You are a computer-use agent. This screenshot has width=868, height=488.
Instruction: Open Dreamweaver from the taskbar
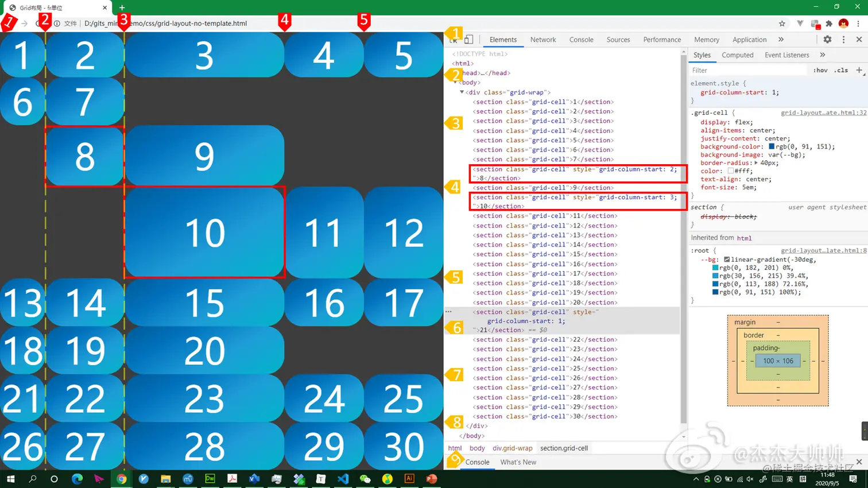(210, 479)
